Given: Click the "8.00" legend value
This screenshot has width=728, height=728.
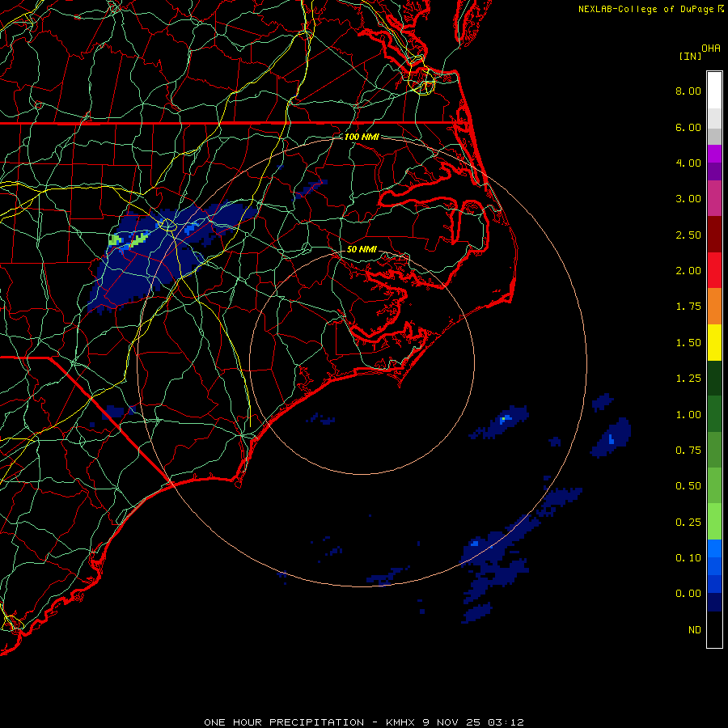Looking at the screenshot, I should [688, 91].
